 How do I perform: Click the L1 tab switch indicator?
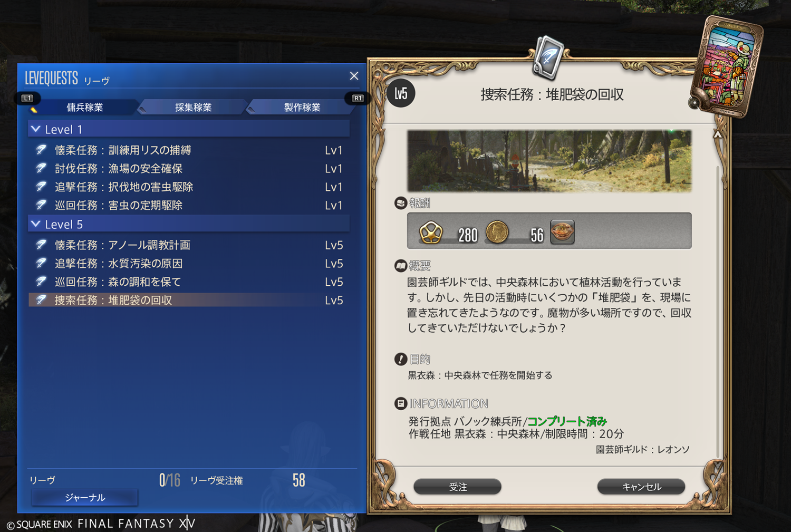pos(27,98)
